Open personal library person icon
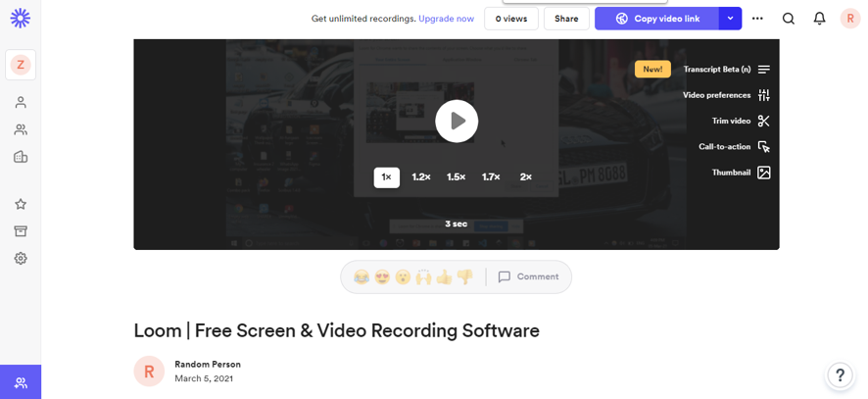Image resolution: width=868 pixels, height=399 pixels. pyautogui.click(x=21, y=103)
